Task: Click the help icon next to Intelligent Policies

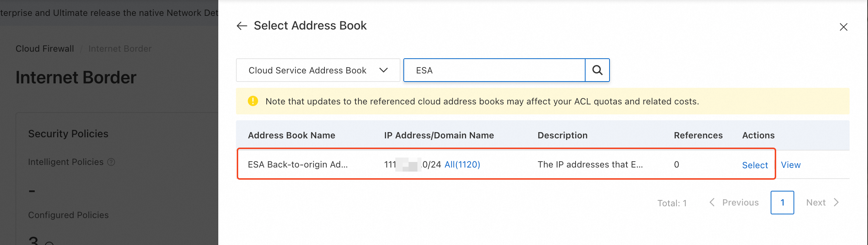Action: tap(111, 162)
